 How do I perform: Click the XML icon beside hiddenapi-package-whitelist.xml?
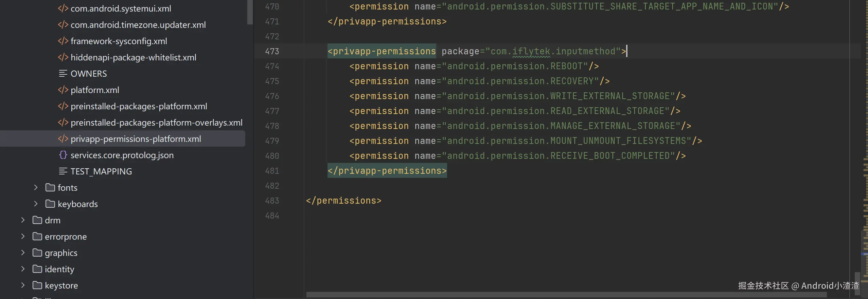point(63,57)
